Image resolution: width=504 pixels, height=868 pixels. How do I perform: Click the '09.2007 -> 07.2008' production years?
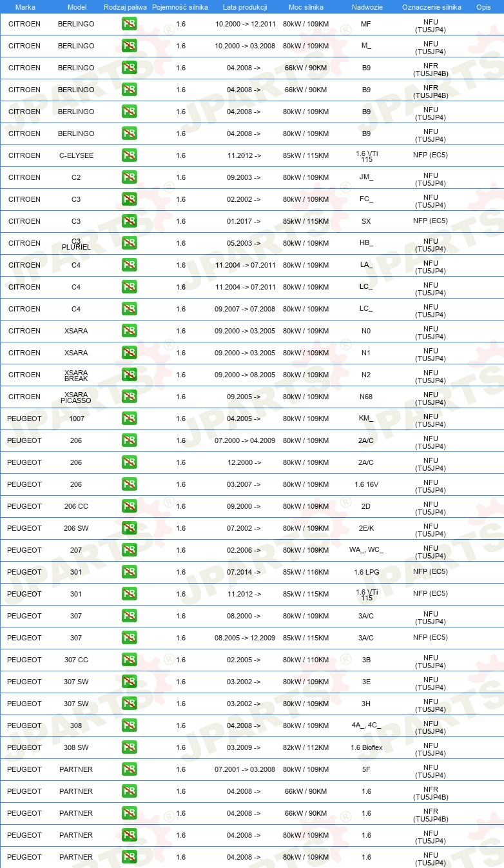click(x=245, y=309)
